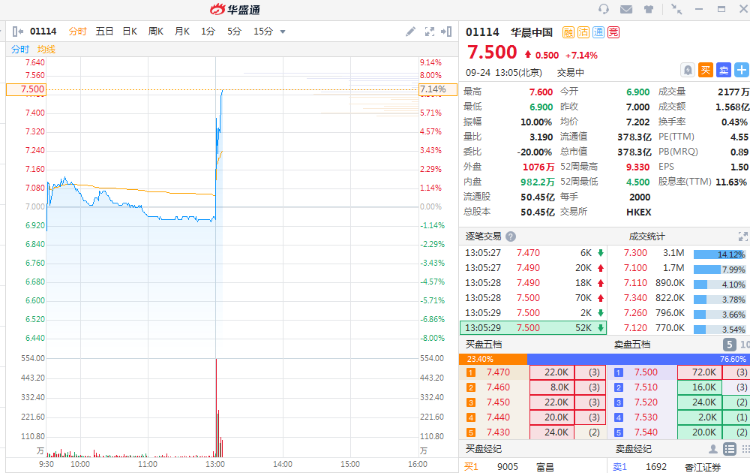750x473 pixels.
Task: Select the pencil drawing tool
Action: point(410,32)
